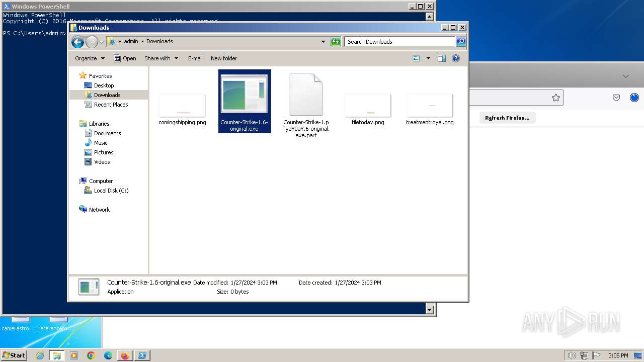Click the Pocket icon in Firefox

pyautogui.click(x=616, y=98)
